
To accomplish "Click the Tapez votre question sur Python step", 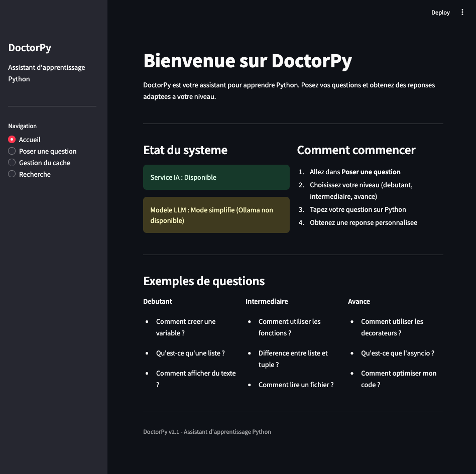I will click(x=358, y=209).
